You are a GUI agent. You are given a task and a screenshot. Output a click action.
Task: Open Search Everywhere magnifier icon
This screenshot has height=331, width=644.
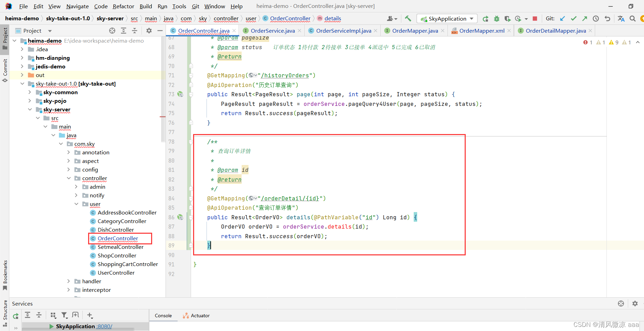pos(633,19)
